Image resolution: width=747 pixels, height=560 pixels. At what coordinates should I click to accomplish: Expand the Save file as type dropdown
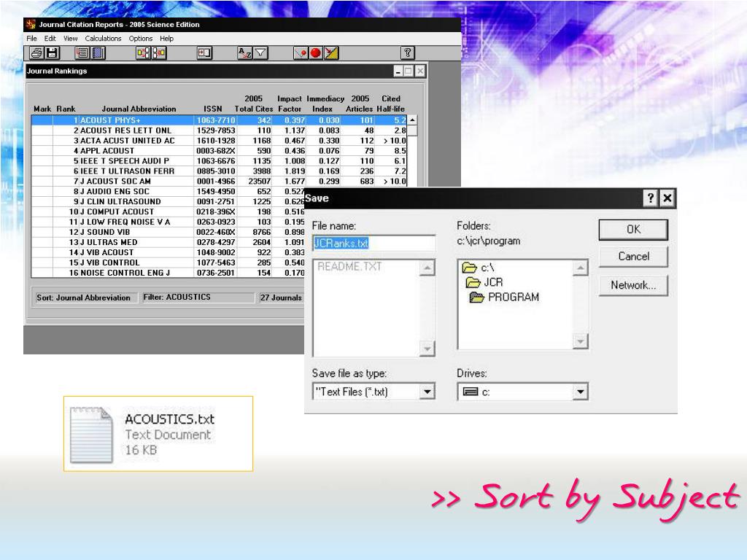427,392
